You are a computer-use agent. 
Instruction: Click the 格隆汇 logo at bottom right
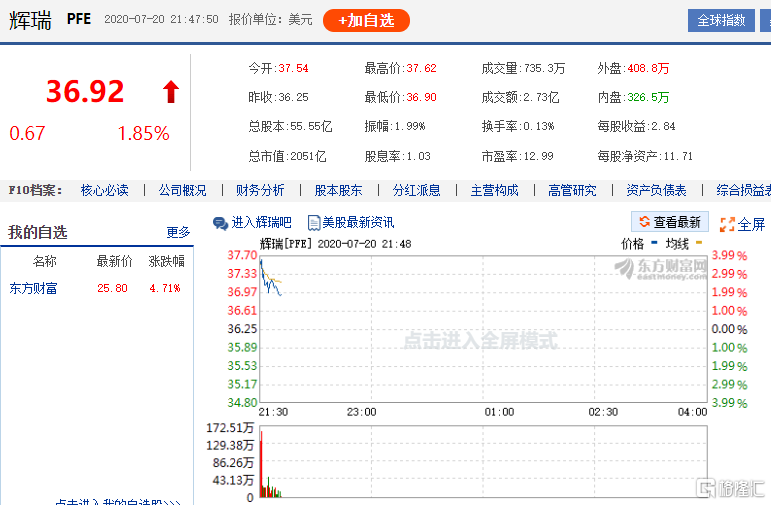732,488
